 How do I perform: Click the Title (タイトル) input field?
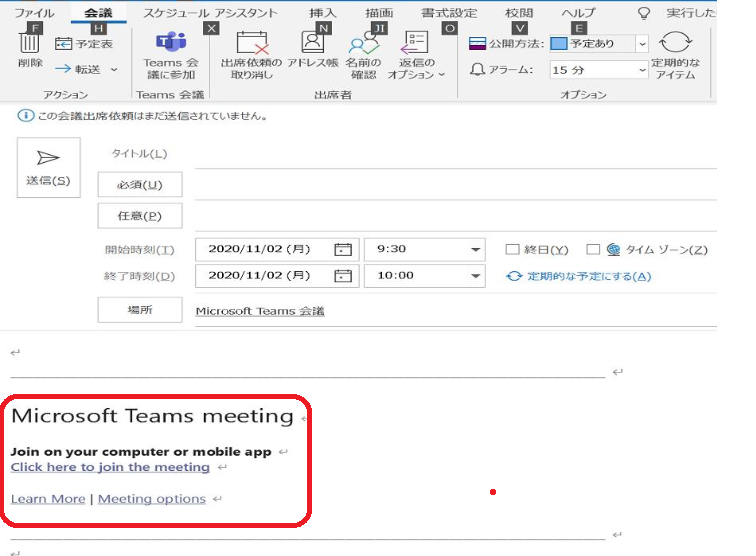coord(456,154)
